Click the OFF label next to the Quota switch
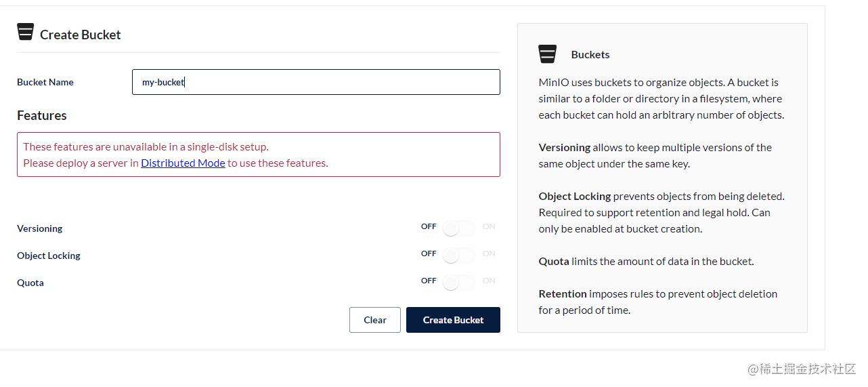Image resolution: width=868 pixels, height=387 pixels. 429,281
